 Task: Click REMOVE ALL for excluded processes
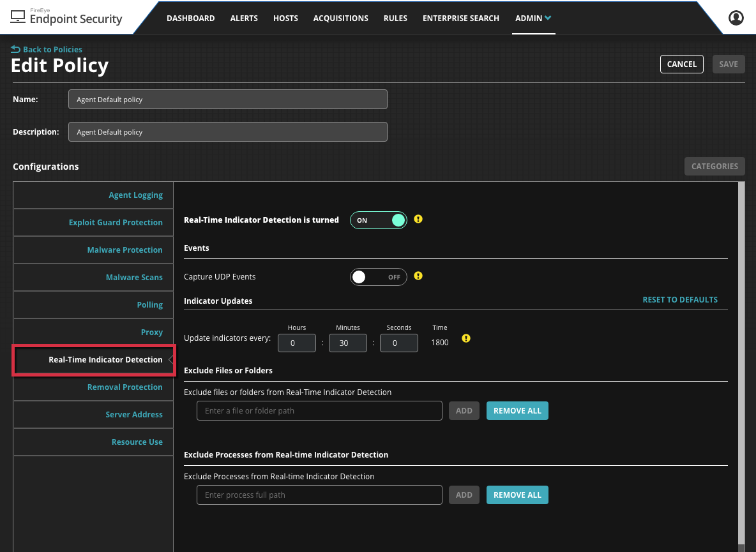517,495
